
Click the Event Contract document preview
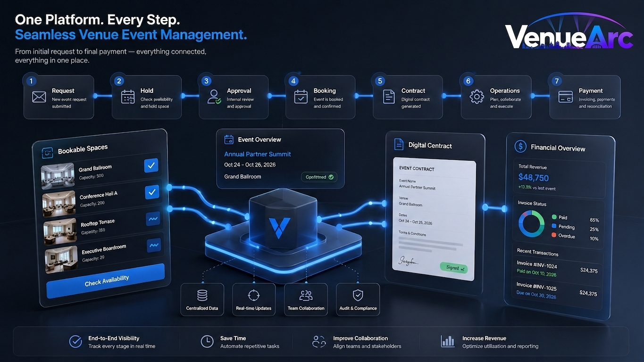(434, 219)
